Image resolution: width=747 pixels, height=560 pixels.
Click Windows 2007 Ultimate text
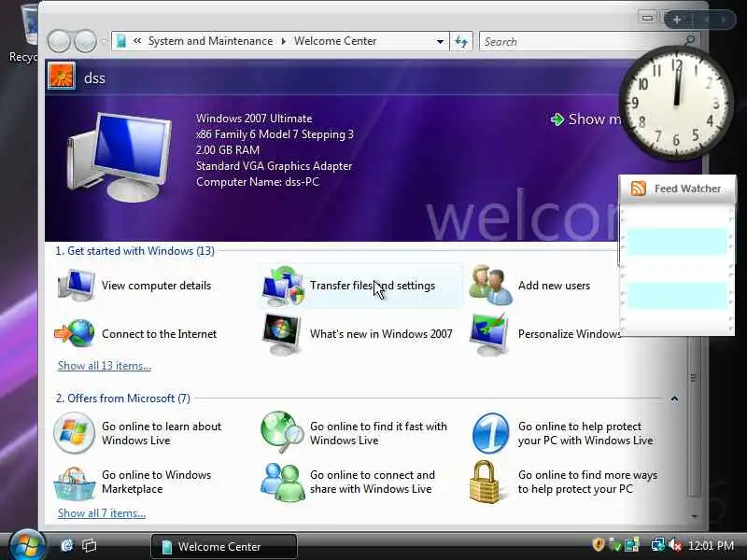pos(254,119)
